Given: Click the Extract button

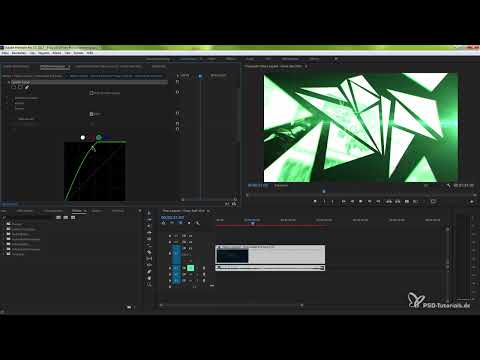Looking at the screenshot, I should [398, 201].
